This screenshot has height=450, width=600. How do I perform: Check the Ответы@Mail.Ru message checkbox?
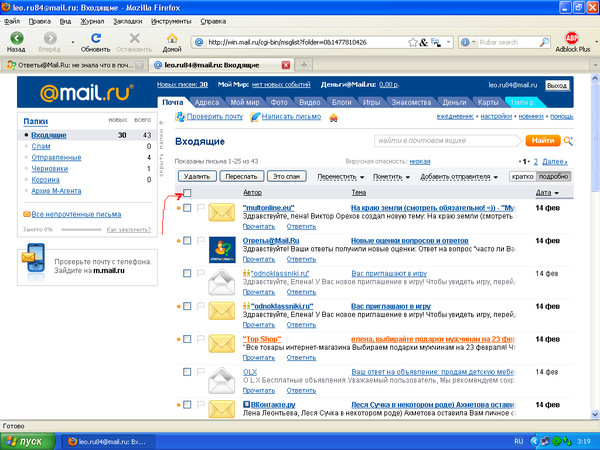[187, 241]
